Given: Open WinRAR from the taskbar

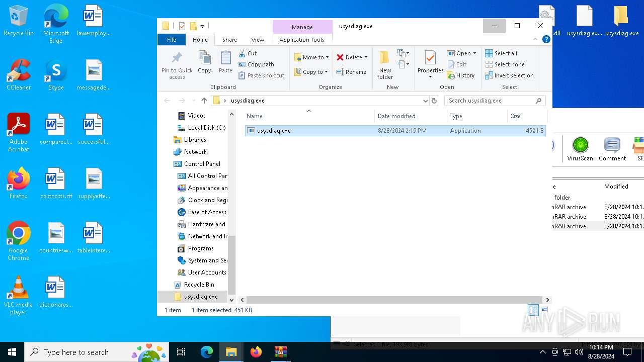Looking at the screenshot, I should (280, 352).
